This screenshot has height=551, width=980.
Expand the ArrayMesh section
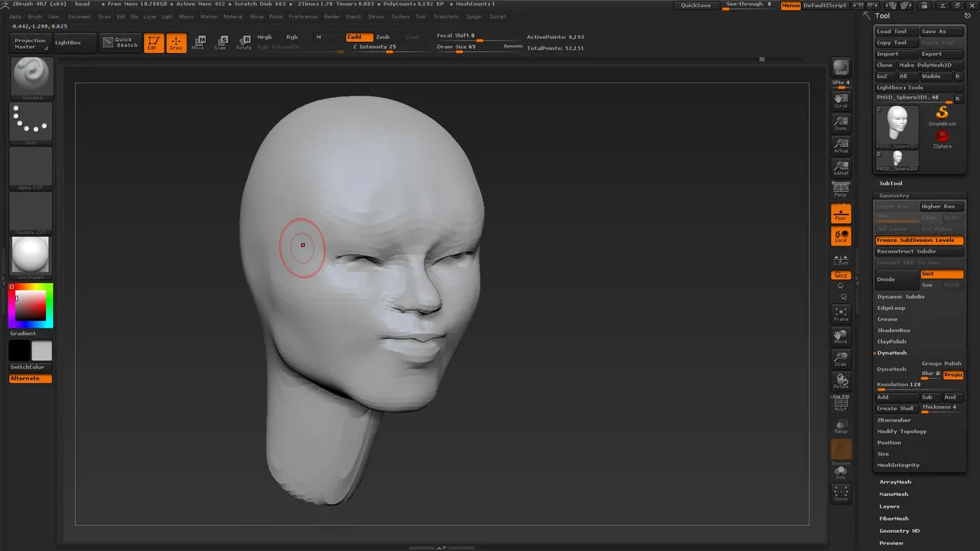point(895,482)
